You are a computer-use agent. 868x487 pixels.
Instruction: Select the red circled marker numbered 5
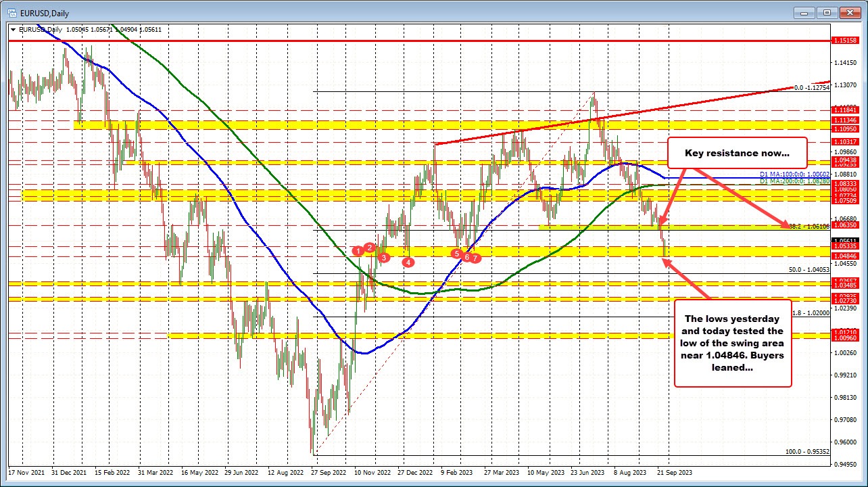click(x=456, y=254)
